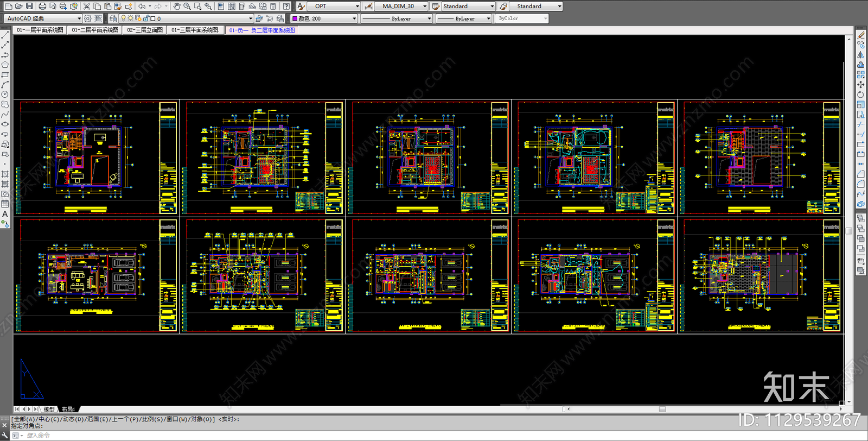Image resolution: width=868 pixels, height=441 pixels.
Task: Open the Layer Properties Manager icon
Action: 113,18
